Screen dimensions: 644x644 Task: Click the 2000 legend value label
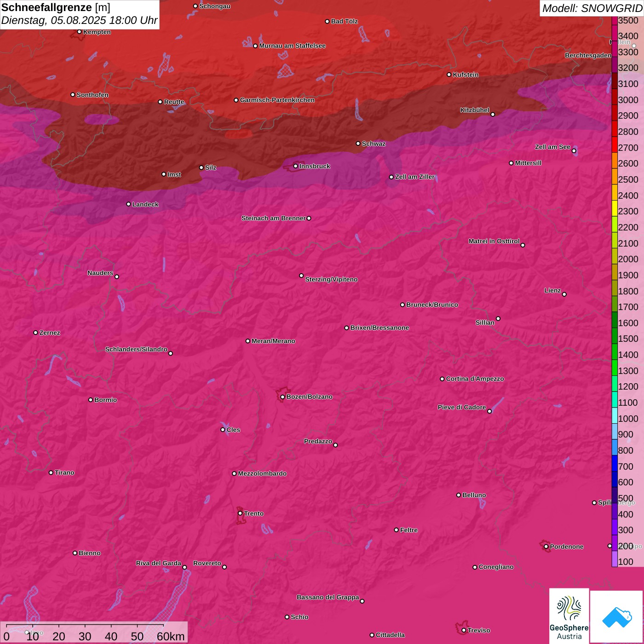628,259
